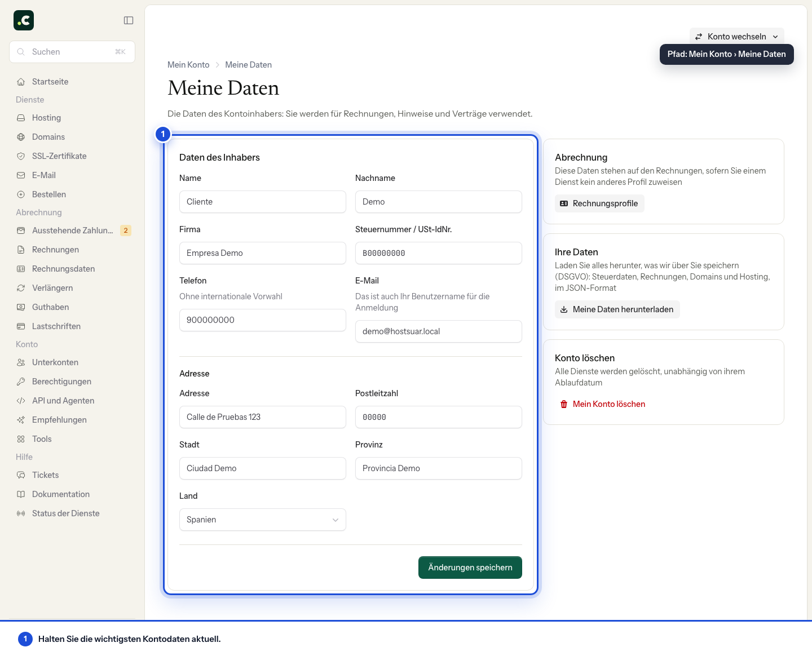Click the green app logo icon
Viewport: 812px width, 656px height.
24,20
